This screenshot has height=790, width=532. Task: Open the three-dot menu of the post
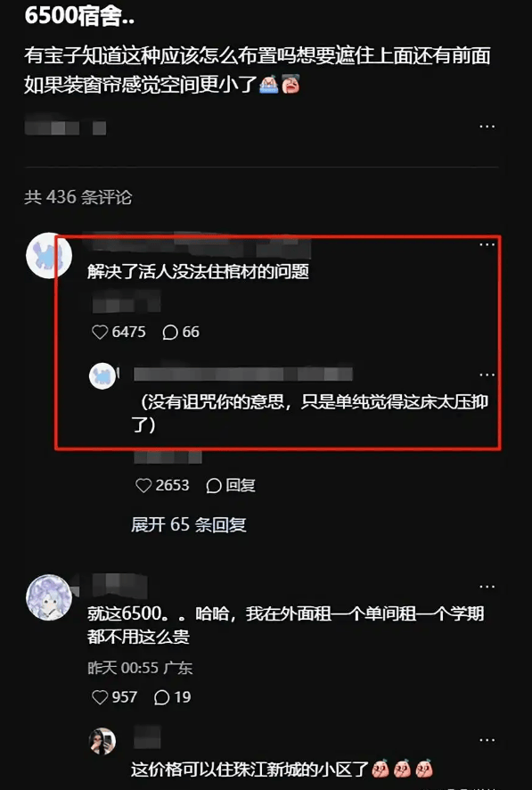(487, 126)
